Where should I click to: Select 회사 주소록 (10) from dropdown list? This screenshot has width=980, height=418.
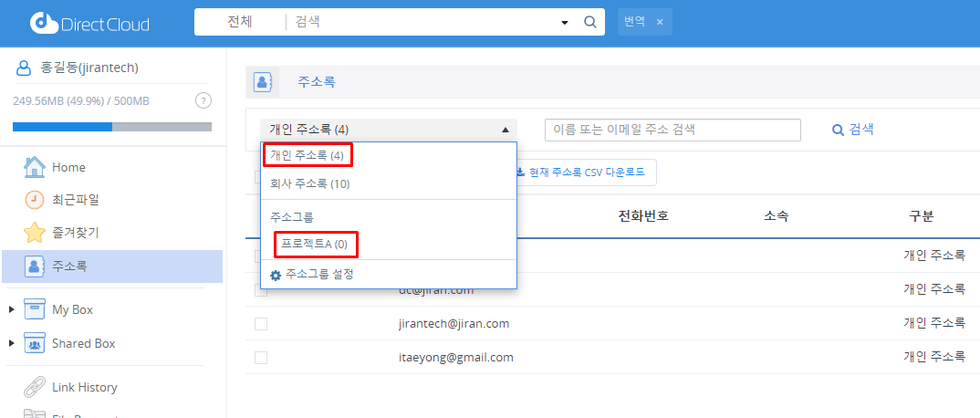click(x=309, y=183)
